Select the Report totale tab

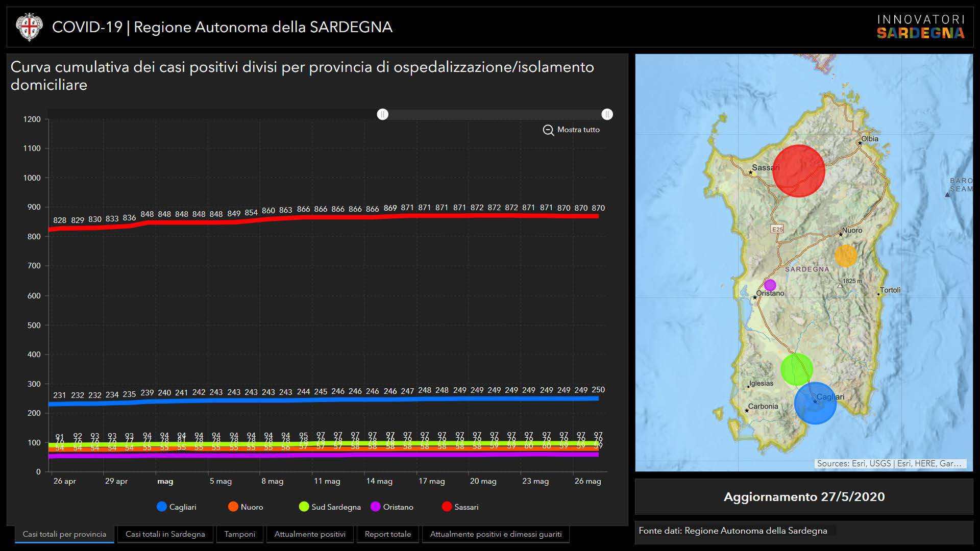click(x=387, y=534)
